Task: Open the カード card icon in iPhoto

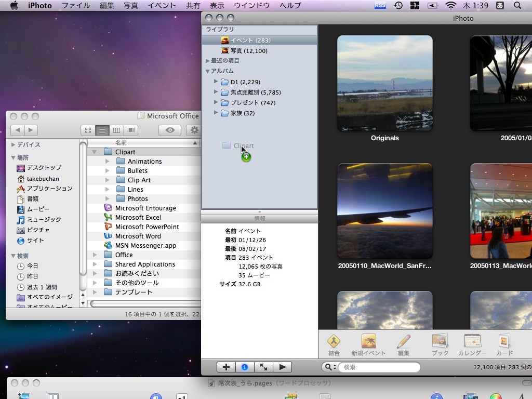Action: 504,341
